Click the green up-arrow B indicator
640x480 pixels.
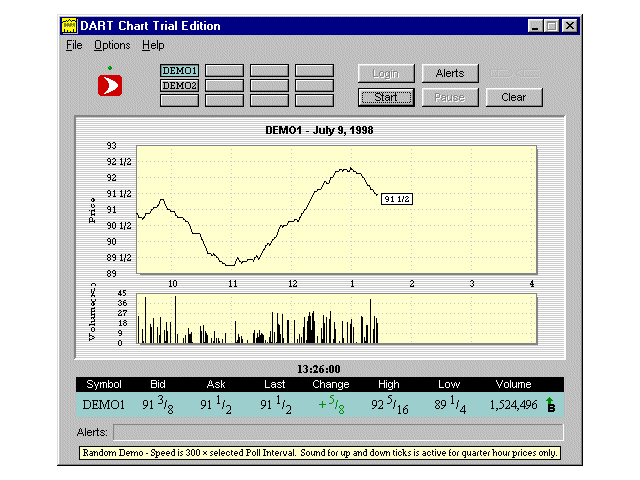point(551,404)
